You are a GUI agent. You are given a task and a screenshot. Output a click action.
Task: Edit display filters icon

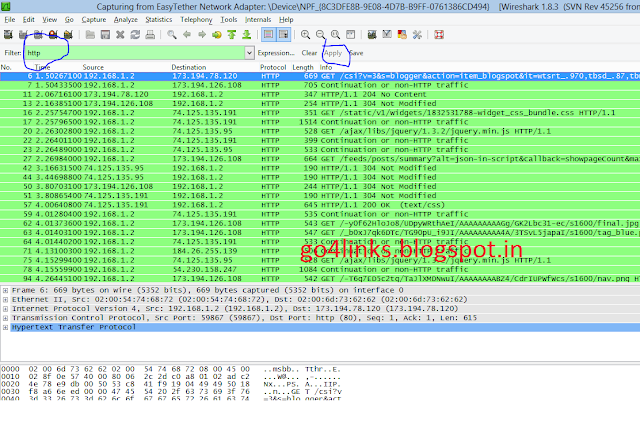pos(387,35)
